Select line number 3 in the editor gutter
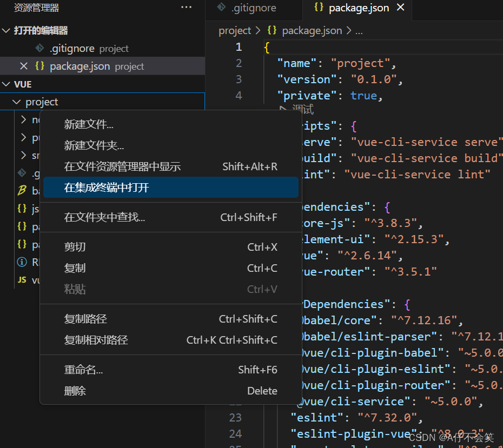503x448 pixels. coord(239,79)
